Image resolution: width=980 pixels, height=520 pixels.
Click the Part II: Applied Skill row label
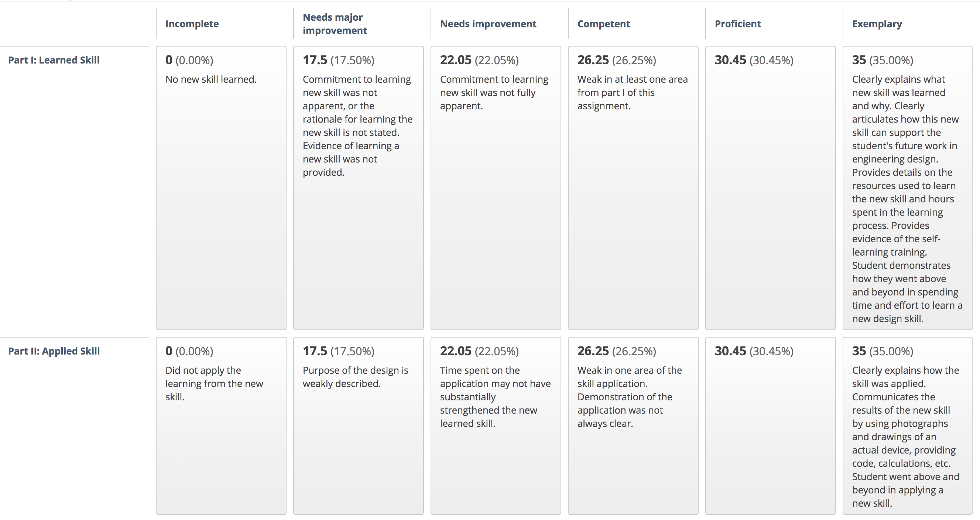54,351
